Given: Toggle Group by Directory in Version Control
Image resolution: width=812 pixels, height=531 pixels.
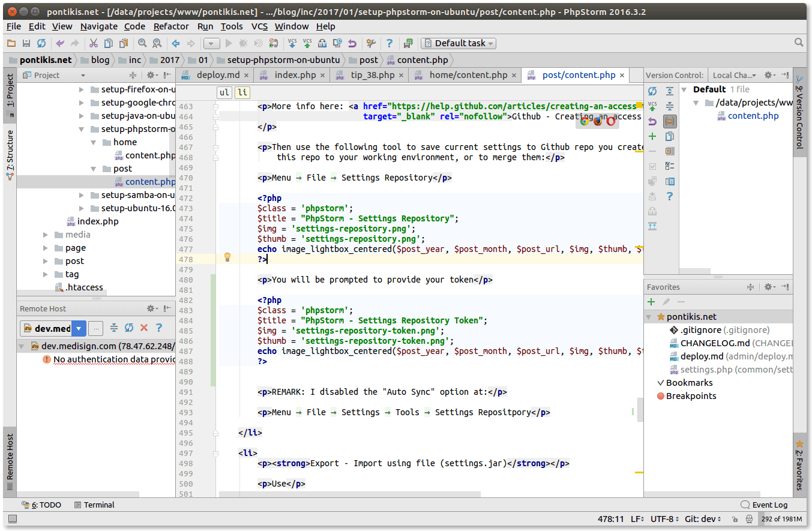Looking at the screenshot, I should 670,121.
